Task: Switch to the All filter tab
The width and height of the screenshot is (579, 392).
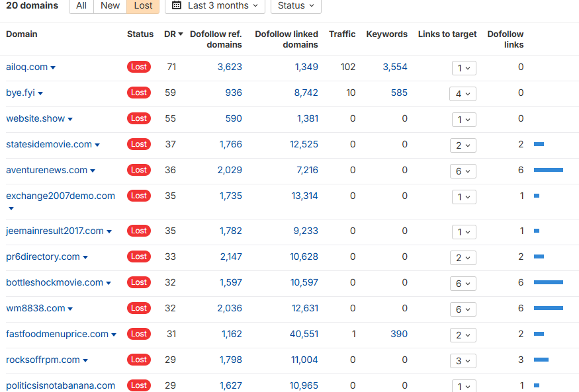Action: pyautogui.click(x=81, y=5)
